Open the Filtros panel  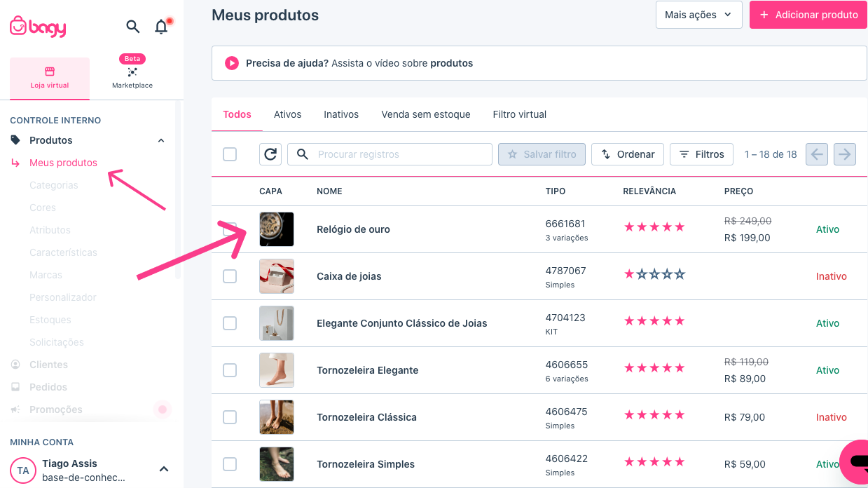[x=701, y=154]
